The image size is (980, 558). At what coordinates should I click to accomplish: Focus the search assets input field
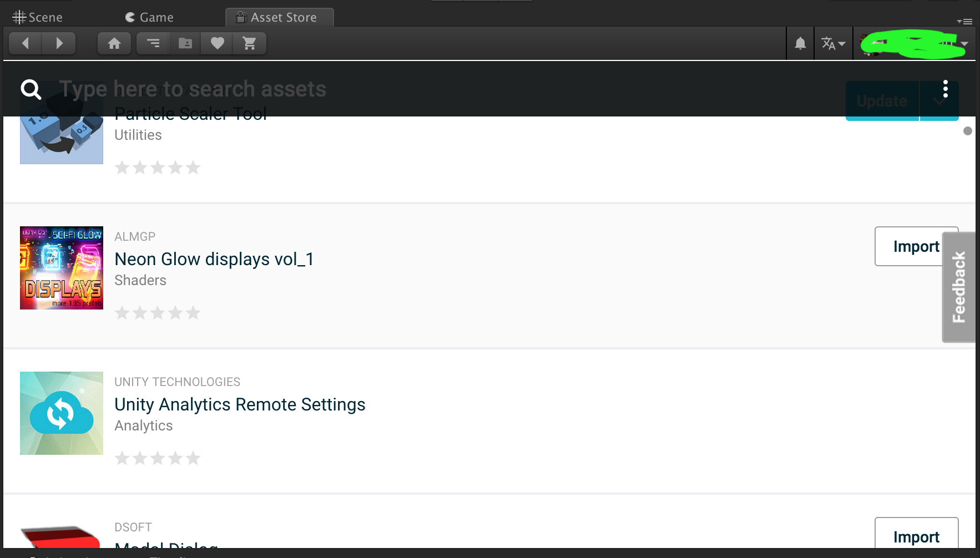pyautogui.click(x=488, y=89)
